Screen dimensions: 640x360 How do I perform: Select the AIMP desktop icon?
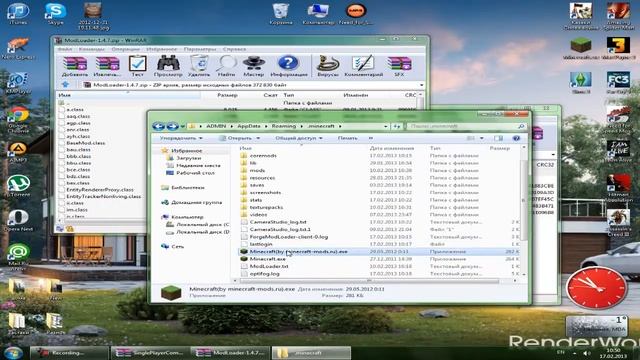tap(18, 152)
